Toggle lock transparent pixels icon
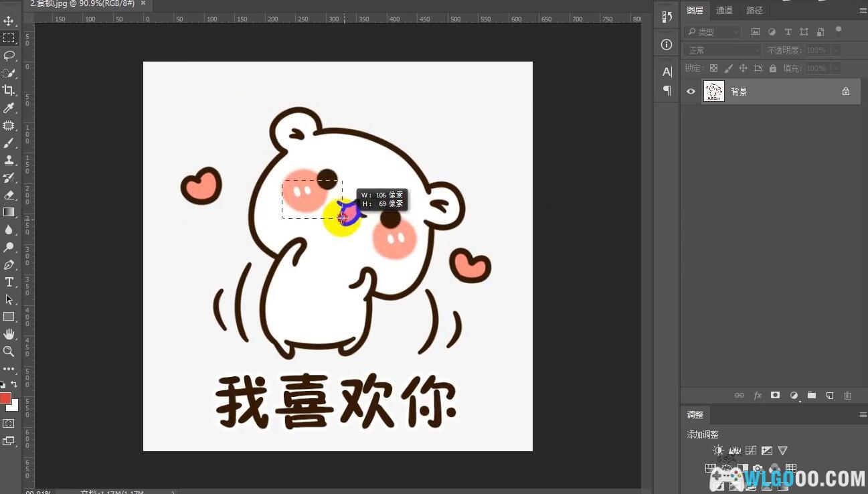 713,68
